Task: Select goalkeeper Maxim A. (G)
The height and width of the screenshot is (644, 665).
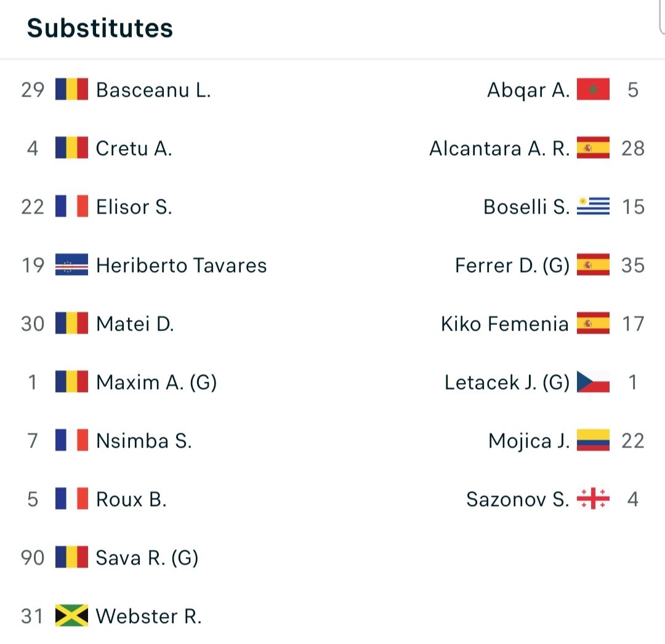Action: (x=156, y=382)
